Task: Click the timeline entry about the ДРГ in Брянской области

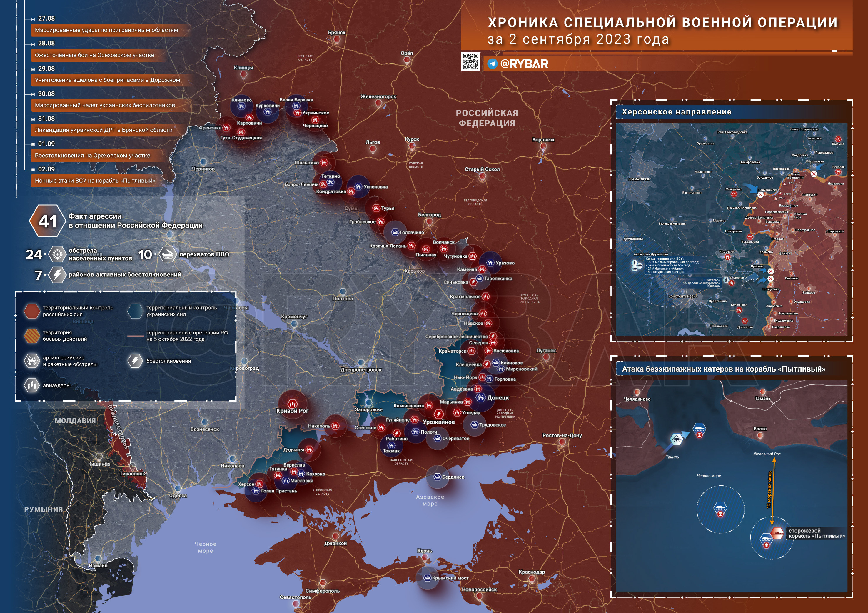Action: tap(104, 130)
